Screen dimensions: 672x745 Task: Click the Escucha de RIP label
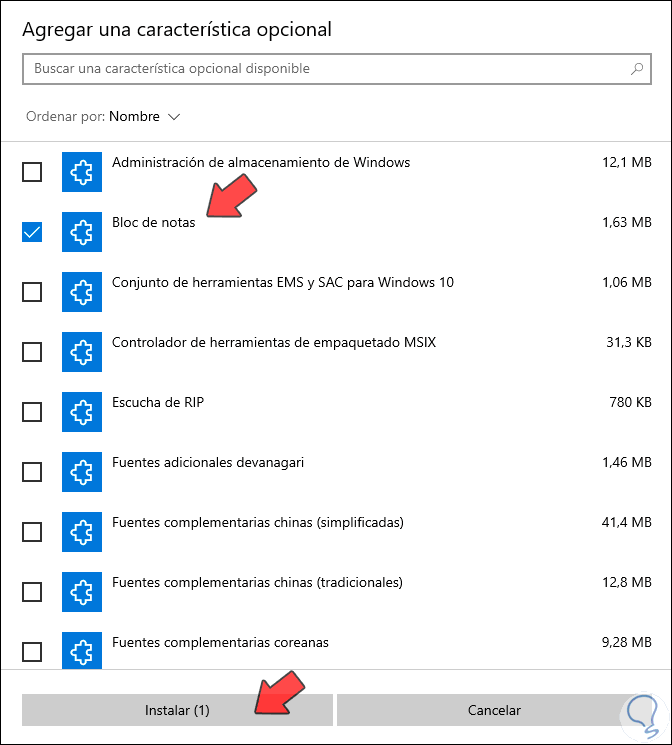tap(158, 402)
